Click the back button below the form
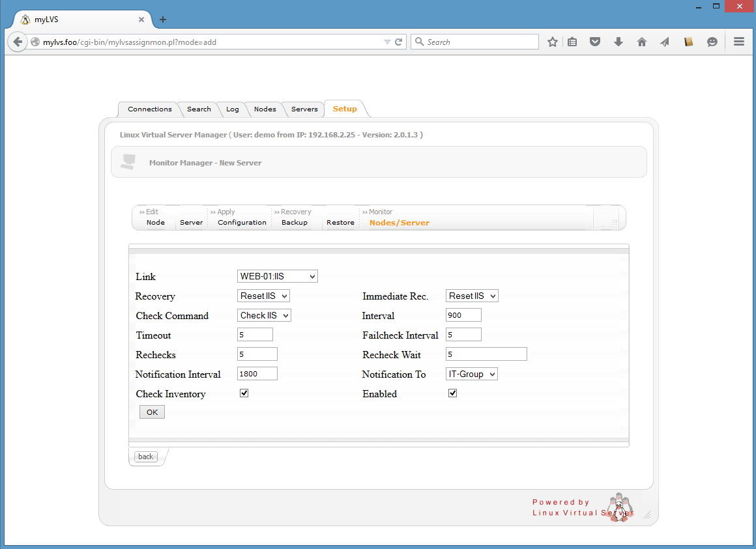 pos(145,457)
